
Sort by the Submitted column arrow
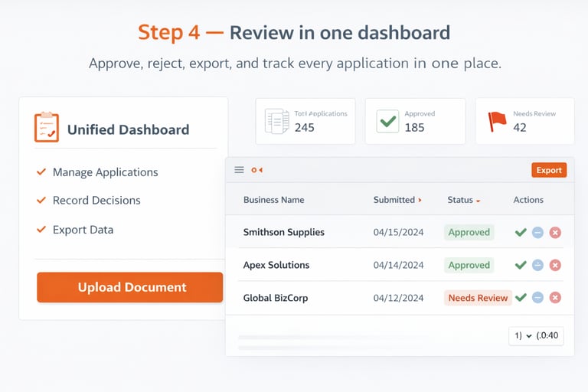point(420,200)
